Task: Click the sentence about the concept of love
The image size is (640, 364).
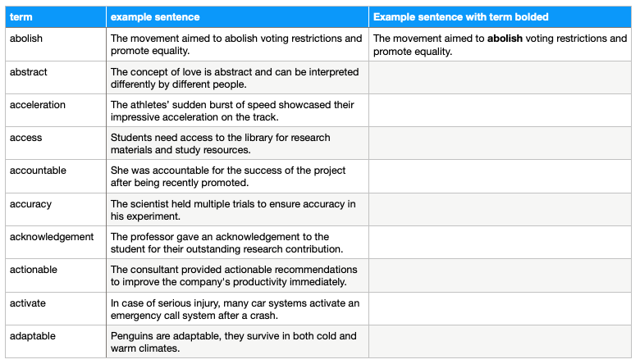Action: click(237, 78)
